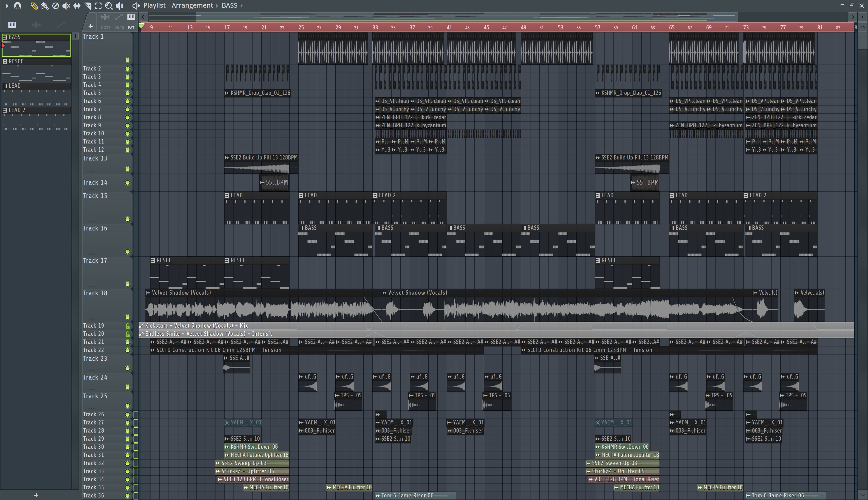Select the Slice tool
Image resolution: width=868 pixels, height=500 pixels.
(87, 6)
